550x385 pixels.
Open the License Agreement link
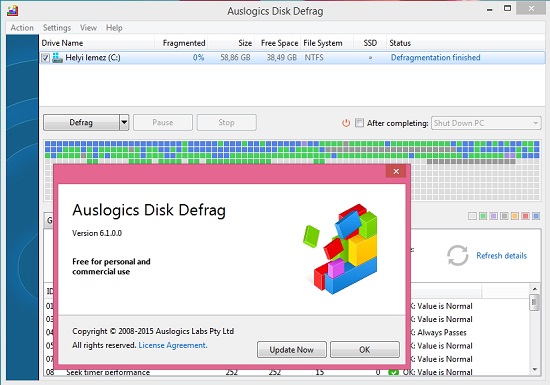[173, 345]
